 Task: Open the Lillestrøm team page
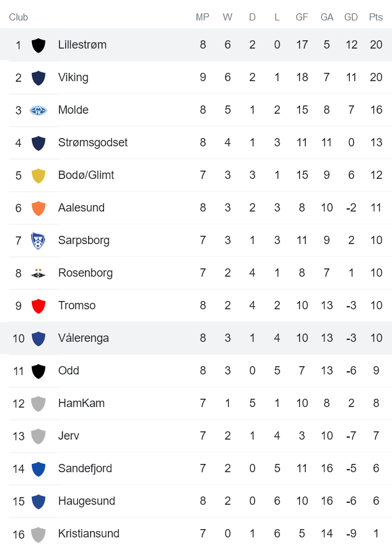pos(84,45)
